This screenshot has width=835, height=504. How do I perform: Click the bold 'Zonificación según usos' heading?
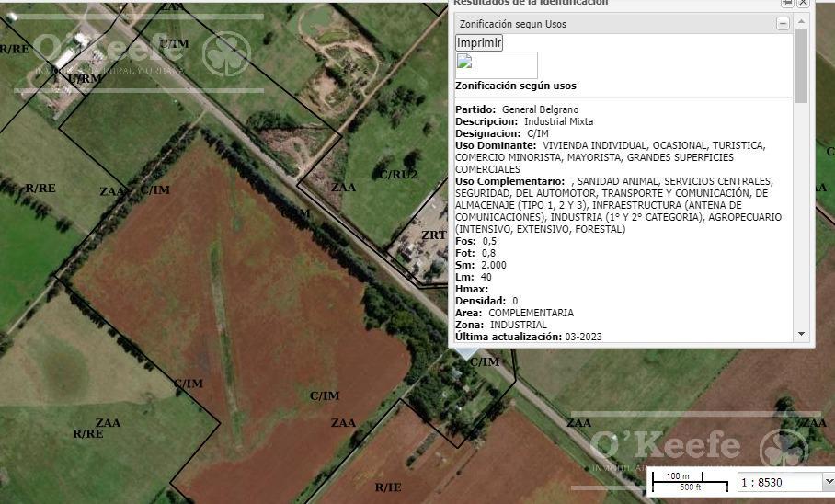[516, 86]
